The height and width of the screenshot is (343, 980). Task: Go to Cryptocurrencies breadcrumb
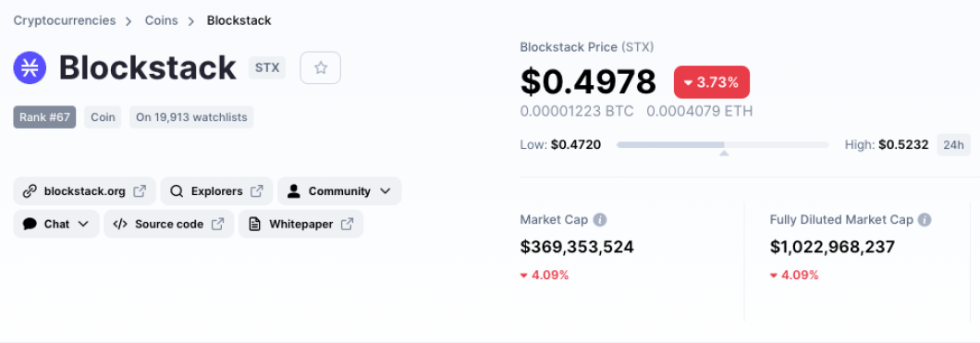65,20
